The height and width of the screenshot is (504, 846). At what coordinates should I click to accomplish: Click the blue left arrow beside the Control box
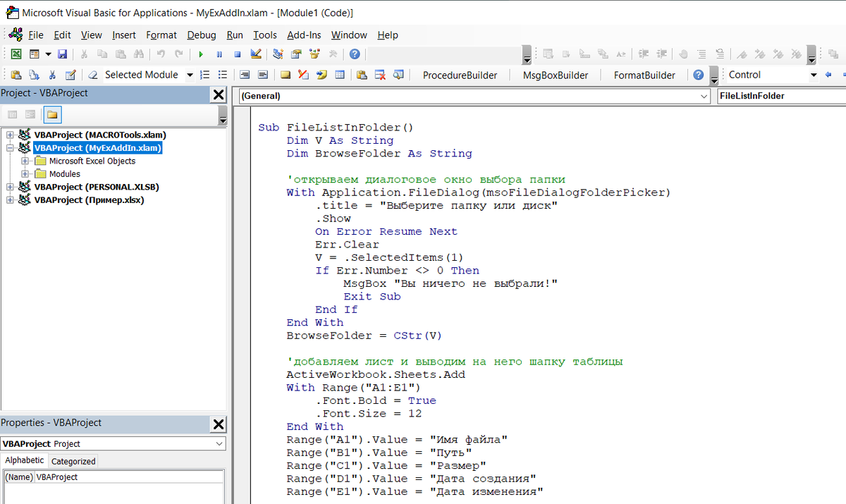click(828, 75)
